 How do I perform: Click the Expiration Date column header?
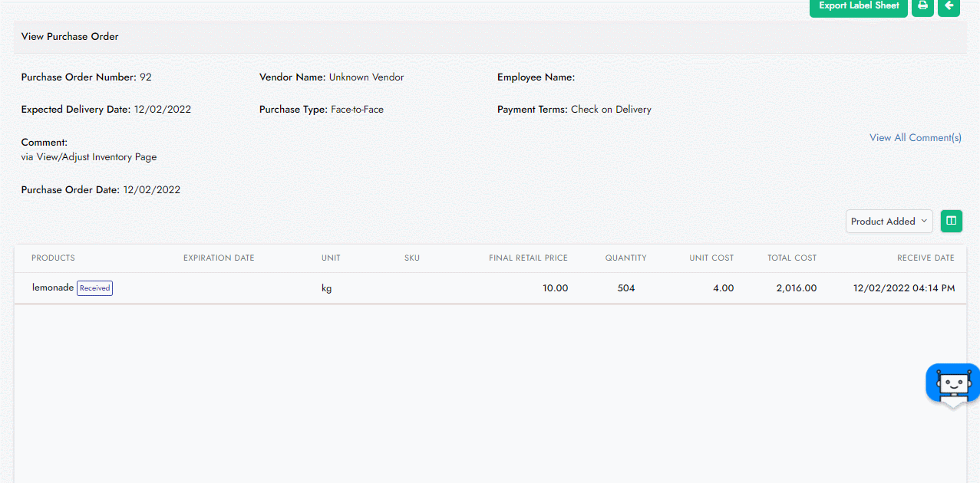pyautogui.click(x=219, y=258)
